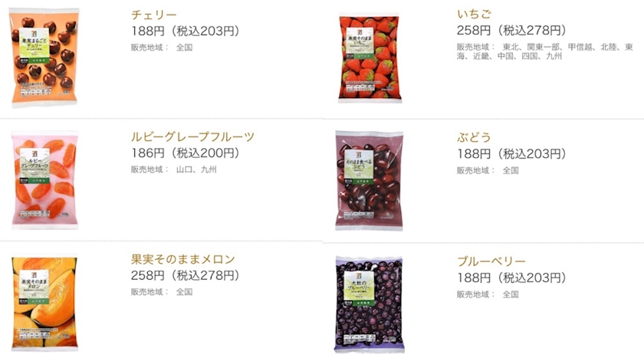
Task: Click the ブルーベリー product title
Action: point(491,261)
